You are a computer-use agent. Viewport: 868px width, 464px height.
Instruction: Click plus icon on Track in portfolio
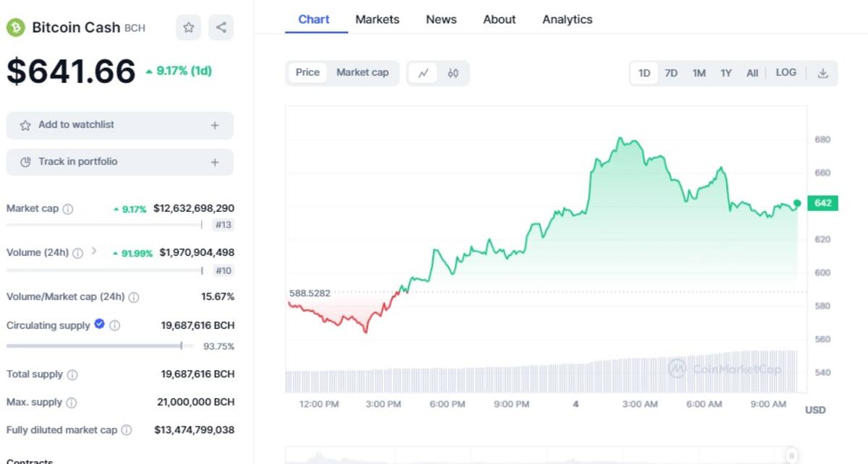(x=215, y=162)
